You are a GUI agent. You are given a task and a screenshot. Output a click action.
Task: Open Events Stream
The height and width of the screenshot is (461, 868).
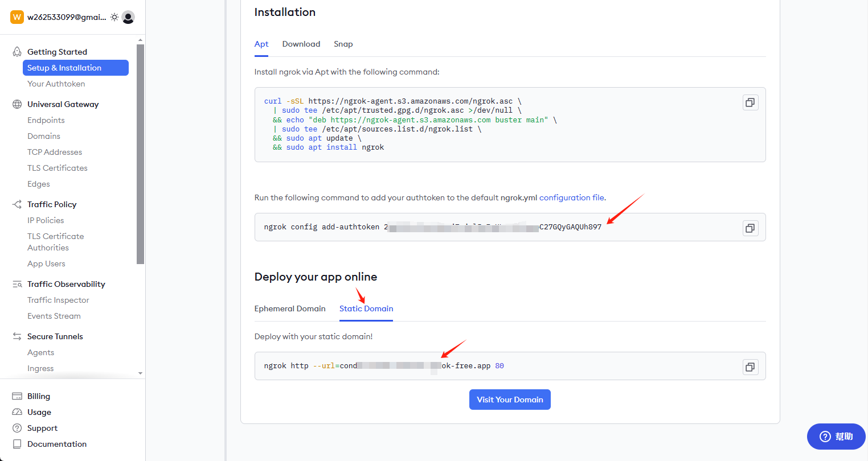(x=54, y=316)
